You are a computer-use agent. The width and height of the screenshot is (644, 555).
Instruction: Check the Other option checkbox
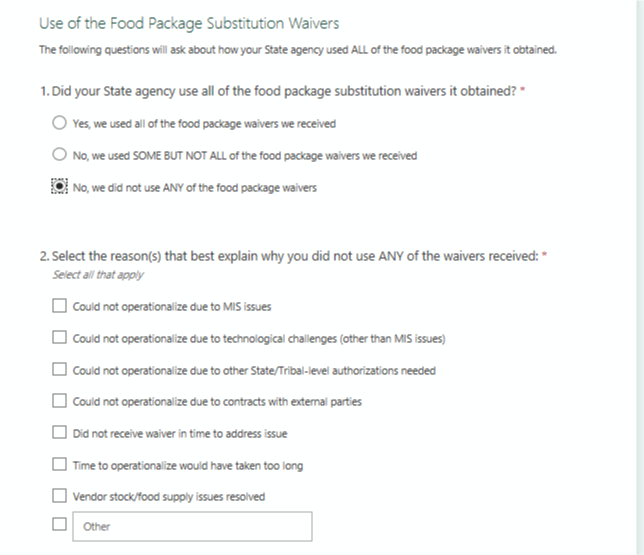60,525
